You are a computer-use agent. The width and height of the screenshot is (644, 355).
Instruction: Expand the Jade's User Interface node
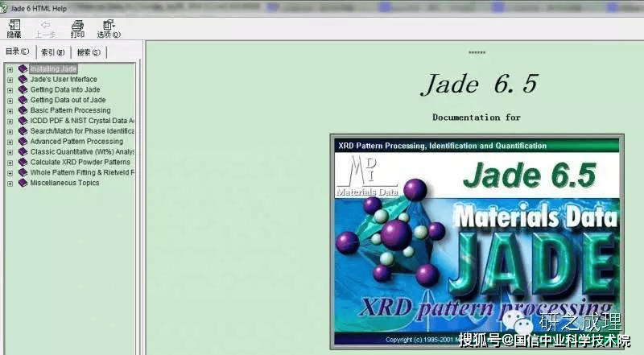10,80
